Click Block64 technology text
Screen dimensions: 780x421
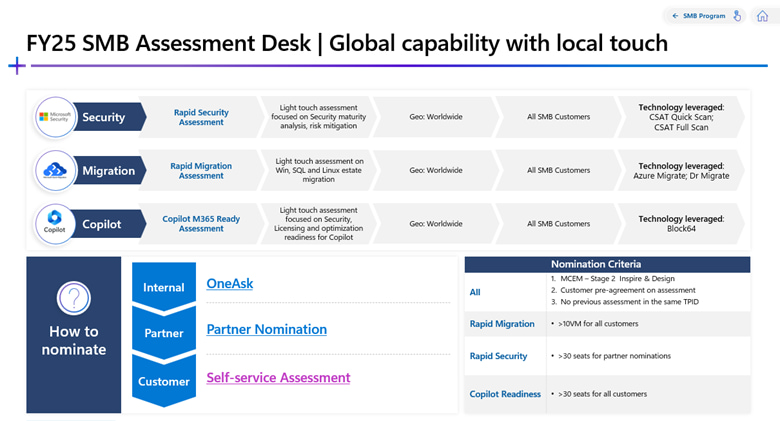coord(681,229)
